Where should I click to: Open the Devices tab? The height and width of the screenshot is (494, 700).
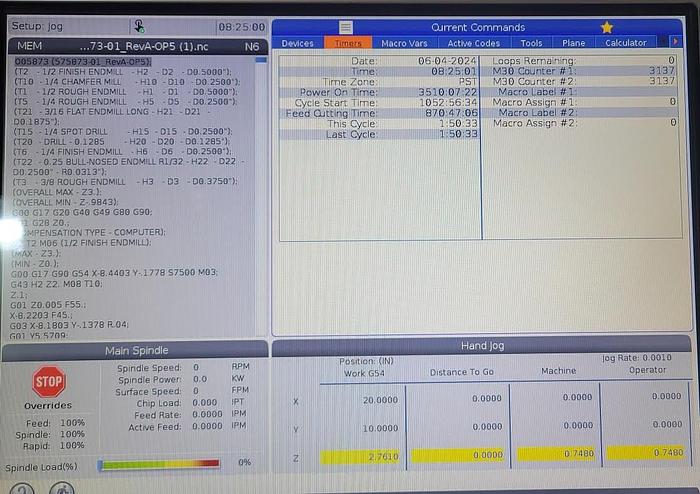click(298, 43)
